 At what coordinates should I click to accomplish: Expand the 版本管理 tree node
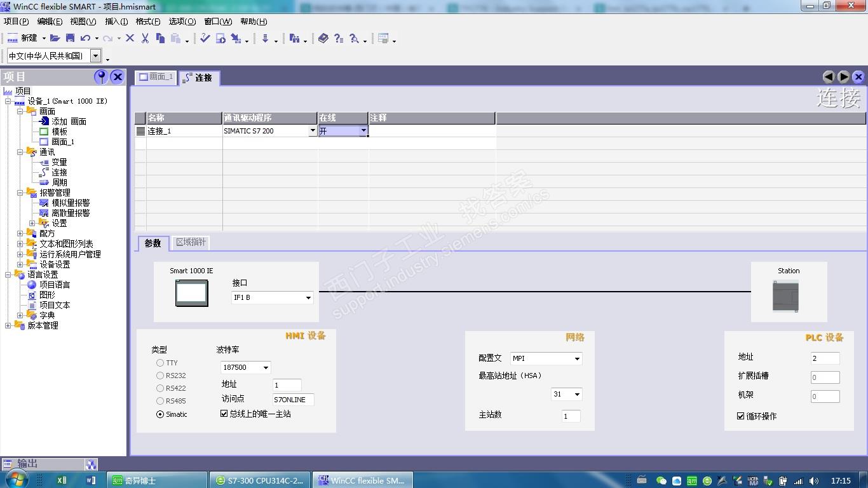pos(8,325)
